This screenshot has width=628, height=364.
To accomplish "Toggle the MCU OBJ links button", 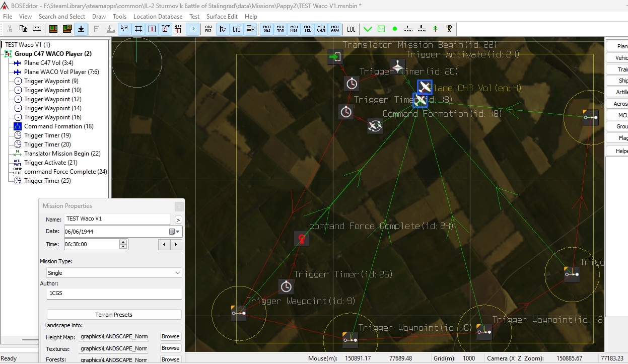I will (267, 29).
